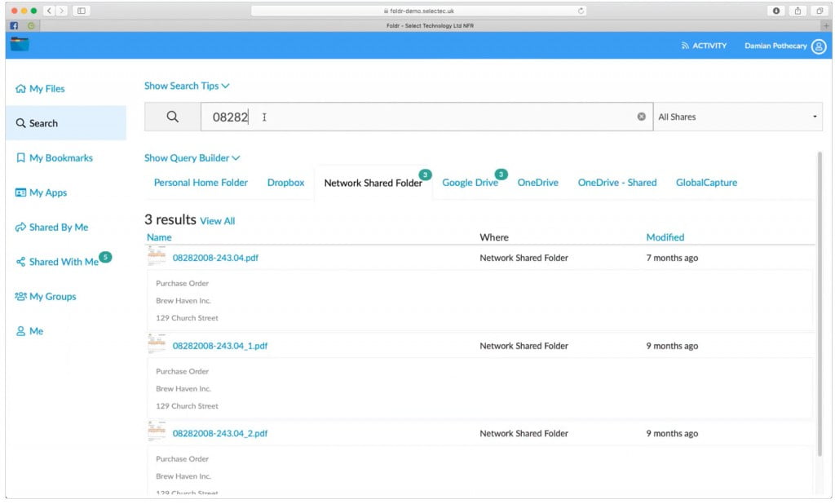Open file 08282008-243.04_1.pdf
The image size is (835, 504).
pyautogui.click(x=220, y=346)
